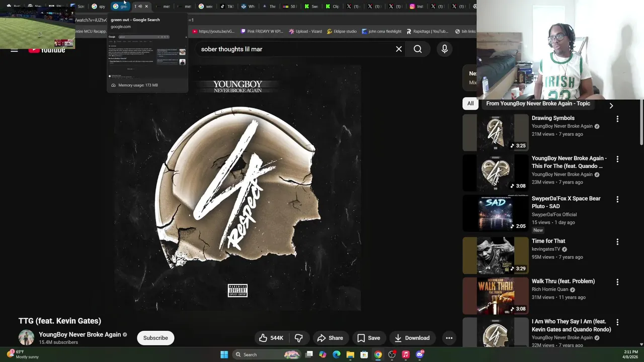Open Eklipse studio bookmark
644x362 pixels.
click(342, 31)
